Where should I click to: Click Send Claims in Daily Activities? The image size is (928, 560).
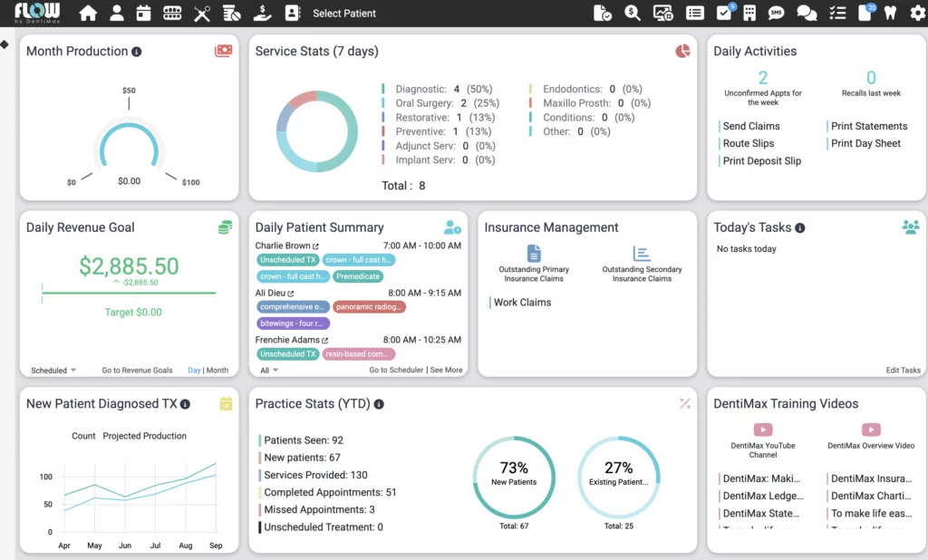751,126
